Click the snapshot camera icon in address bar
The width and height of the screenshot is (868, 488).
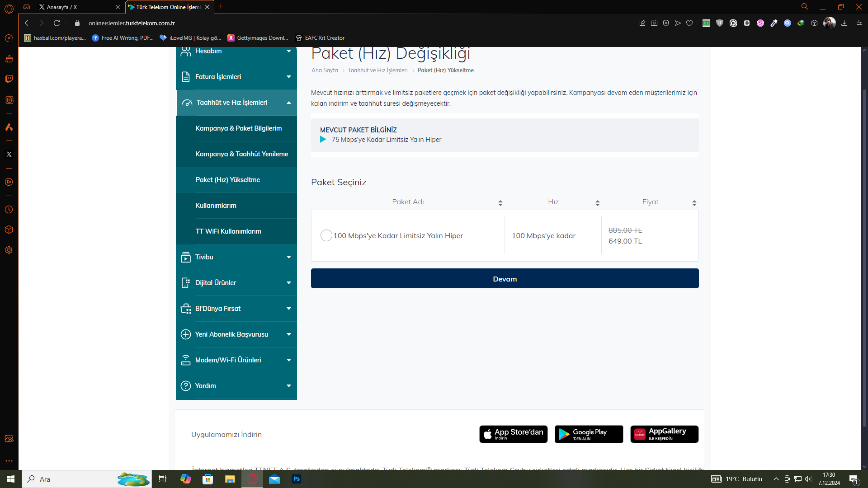pos(654,23)
